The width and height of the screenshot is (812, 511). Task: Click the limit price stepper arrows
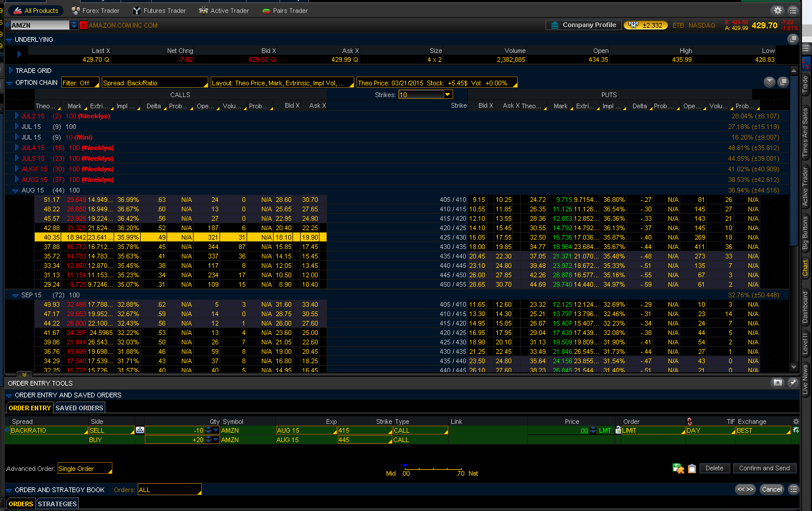(593, 430)
